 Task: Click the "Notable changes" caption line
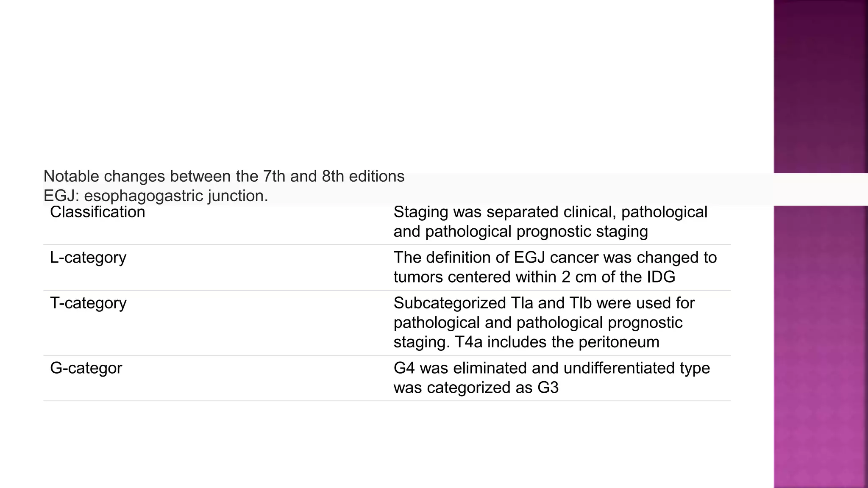[x=224, y=176]
